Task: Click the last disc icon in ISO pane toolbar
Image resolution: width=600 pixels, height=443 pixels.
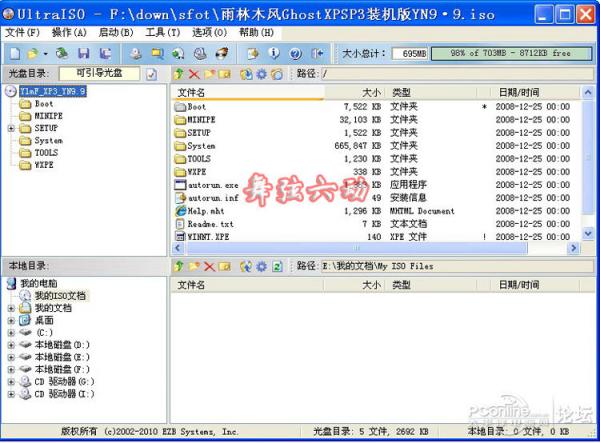Action: click(277, 74)
